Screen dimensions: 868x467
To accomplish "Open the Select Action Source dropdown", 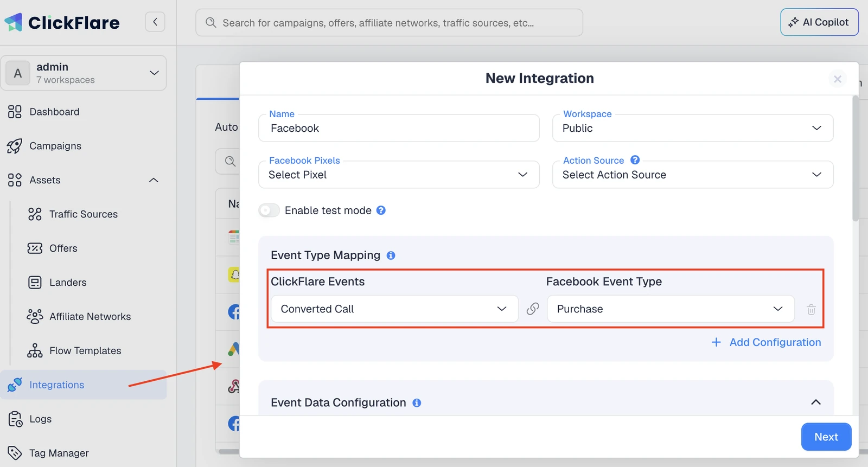I will coord(693,175).
